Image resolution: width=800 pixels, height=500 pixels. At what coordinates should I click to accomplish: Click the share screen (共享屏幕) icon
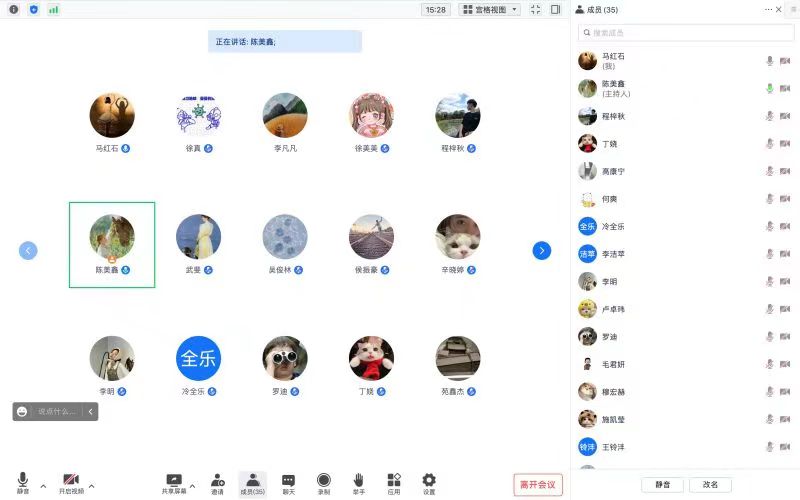(174, 481)
